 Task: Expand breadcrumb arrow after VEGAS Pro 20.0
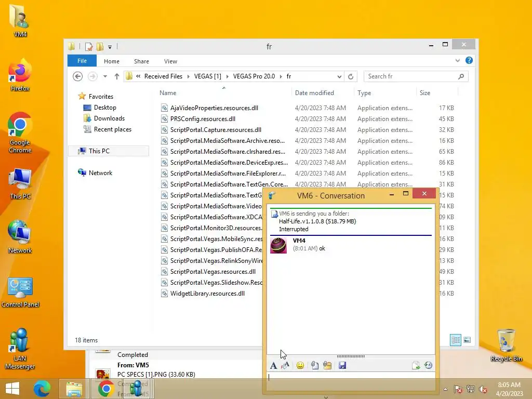click(281, 76)
